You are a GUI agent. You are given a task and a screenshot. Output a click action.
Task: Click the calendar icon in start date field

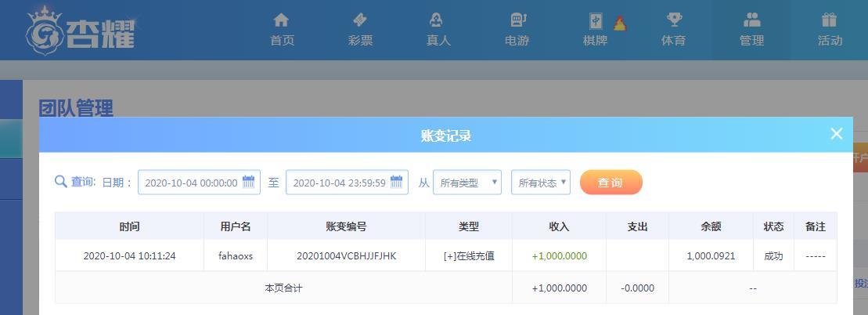[x=249, y=182]
